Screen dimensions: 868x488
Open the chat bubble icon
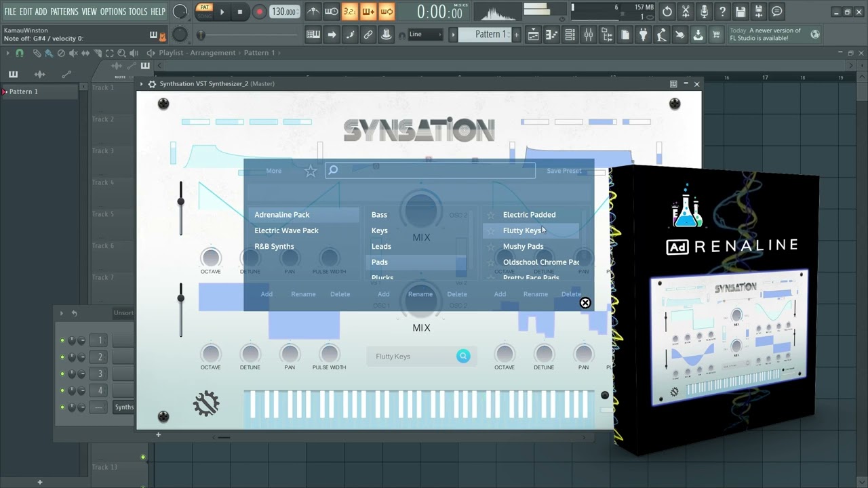pos(777,12)
